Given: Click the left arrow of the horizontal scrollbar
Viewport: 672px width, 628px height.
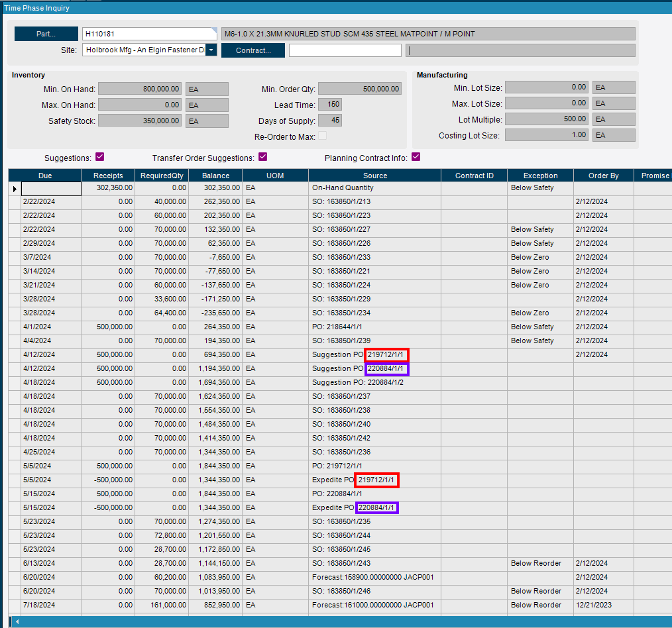Looking at the screenshot, I should click(x=17, y=621).
